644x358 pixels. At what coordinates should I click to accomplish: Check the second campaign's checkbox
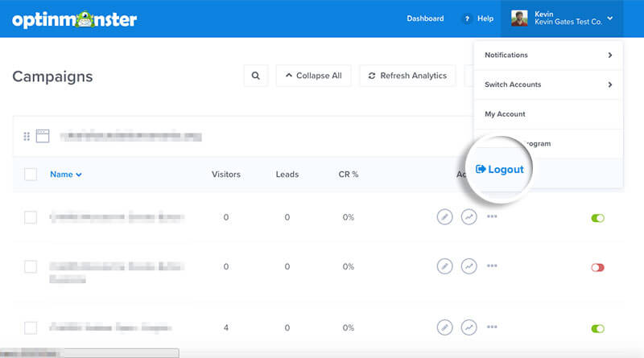pos(31,267)
